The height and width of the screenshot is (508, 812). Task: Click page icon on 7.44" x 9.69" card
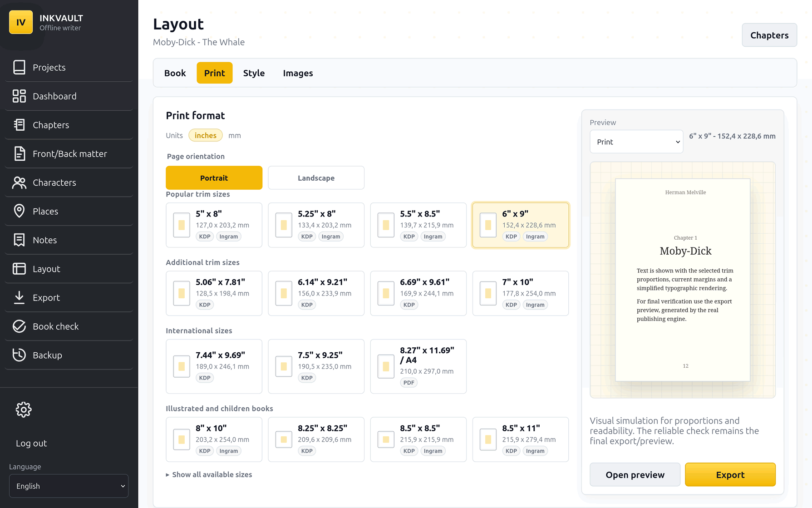(182, 366)
